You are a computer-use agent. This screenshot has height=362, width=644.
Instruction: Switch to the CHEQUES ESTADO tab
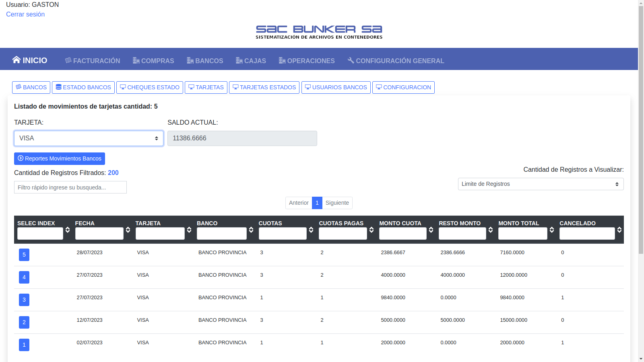150,87
